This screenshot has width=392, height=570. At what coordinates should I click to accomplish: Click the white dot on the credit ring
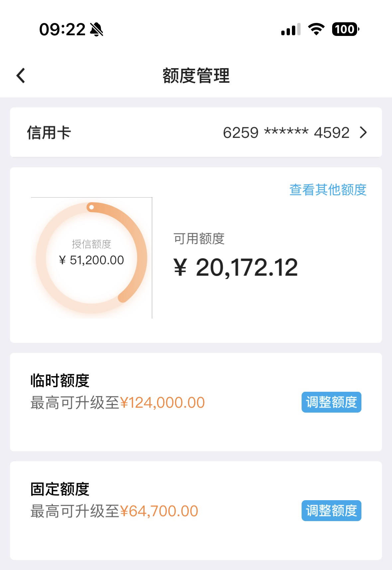pos(91,207)
